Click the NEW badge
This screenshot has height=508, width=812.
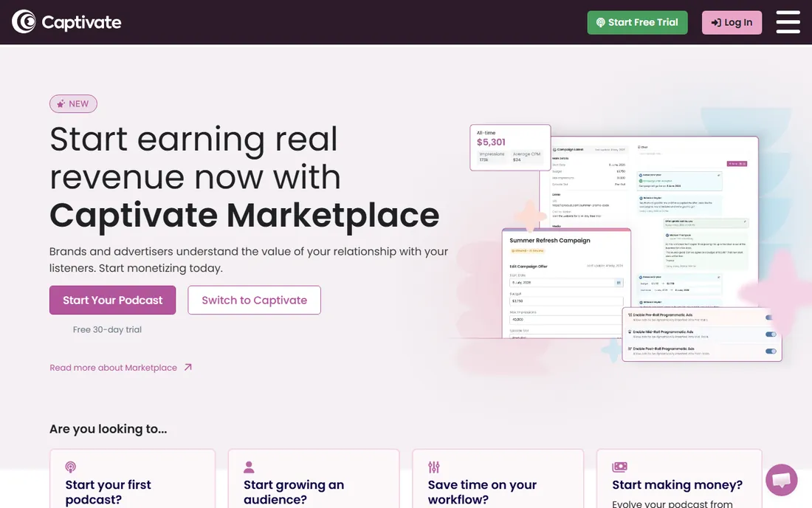click(73, 103)
